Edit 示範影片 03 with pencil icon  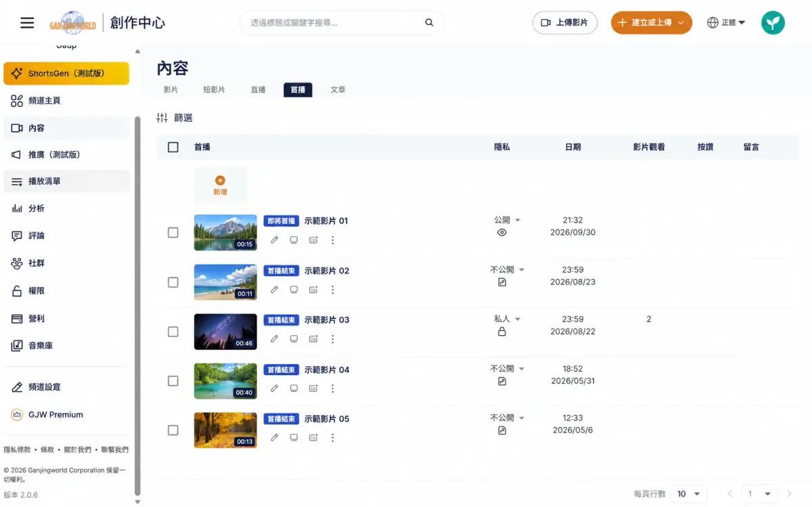click(274, 338)
